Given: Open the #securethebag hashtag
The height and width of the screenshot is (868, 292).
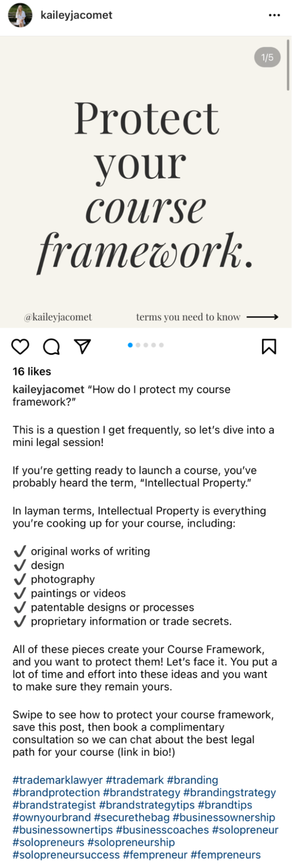Looking at the screenshot, I should click(132, 817).
